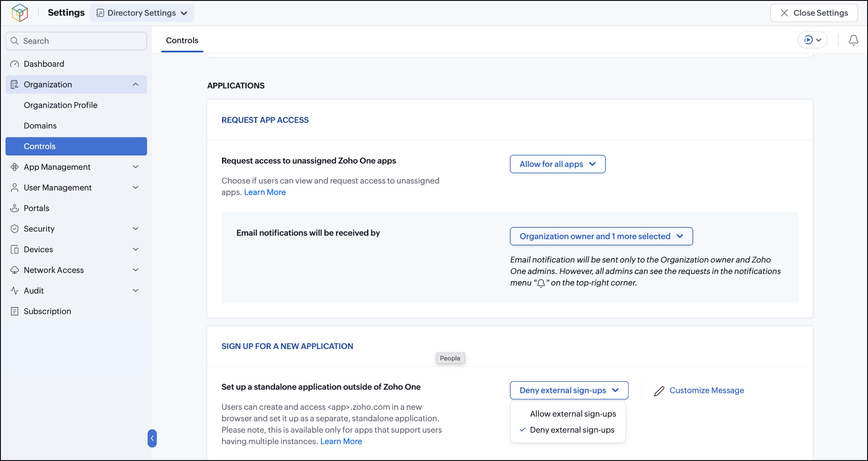Image resolution: width=868 pixels, height=461 pixels.
Task: Click Learn More about standalone application setup
Action: [x=341, y=442]
